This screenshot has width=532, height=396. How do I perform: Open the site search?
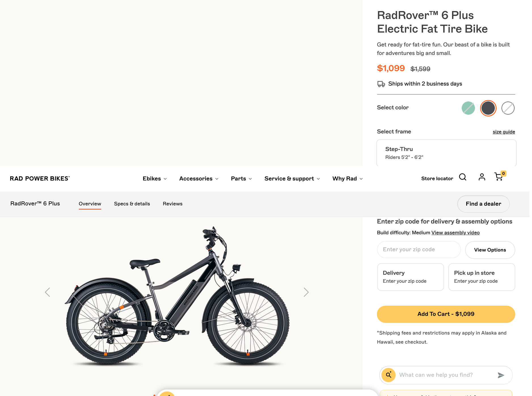click(x=463, y=177)
